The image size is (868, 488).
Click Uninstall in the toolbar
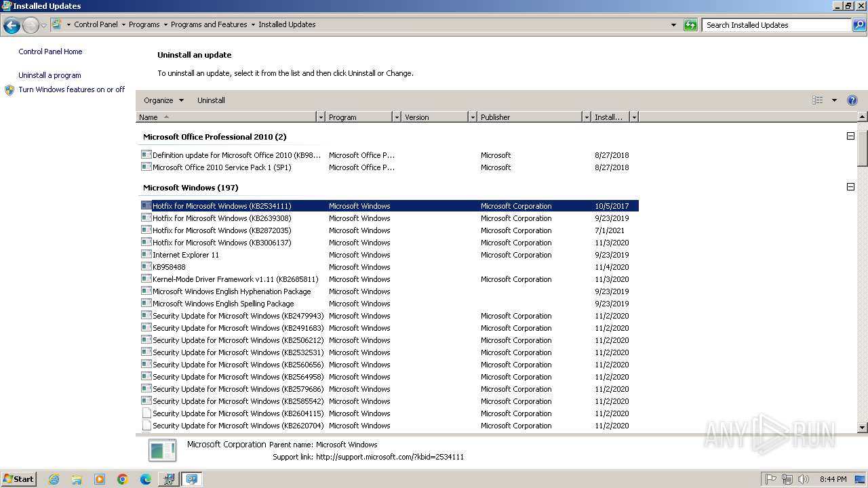point(211,100)
